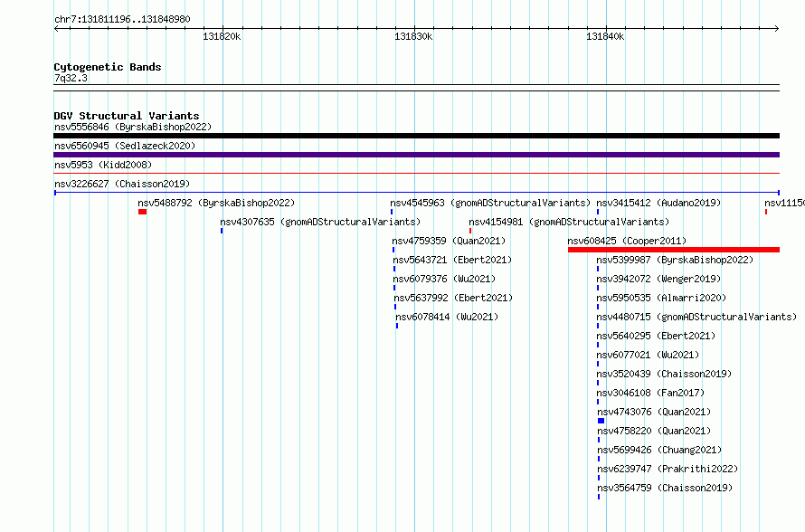Open nsv5950535 (Almarri2020) label
805x532 pixels.
[x=662, y=298]
